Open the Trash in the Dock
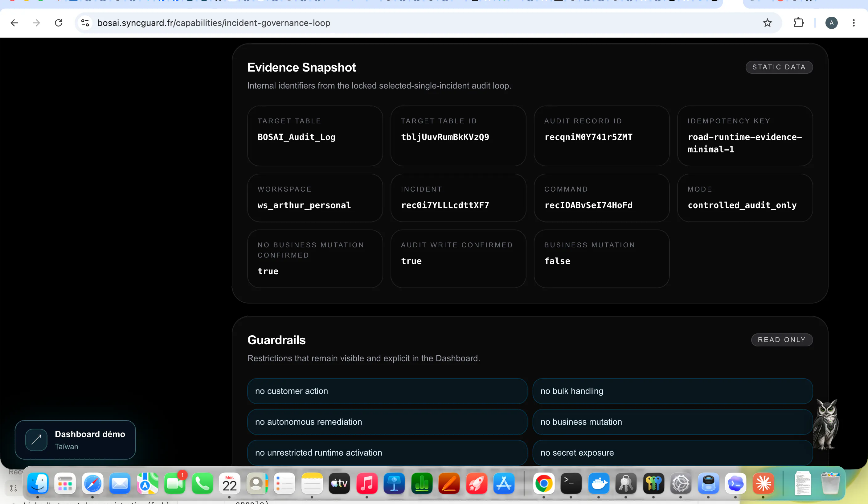The image size is (868, 504). click(x=830, y=483)
